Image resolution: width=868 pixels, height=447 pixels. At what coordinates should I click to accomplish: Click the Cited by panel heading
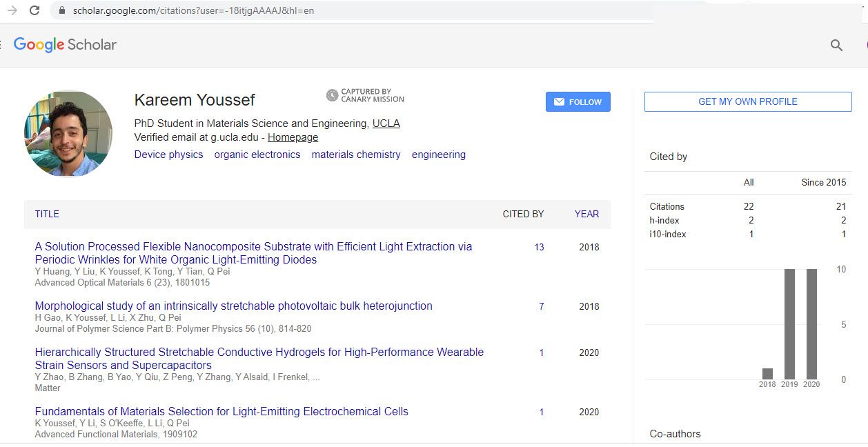(x=668, y=157)
